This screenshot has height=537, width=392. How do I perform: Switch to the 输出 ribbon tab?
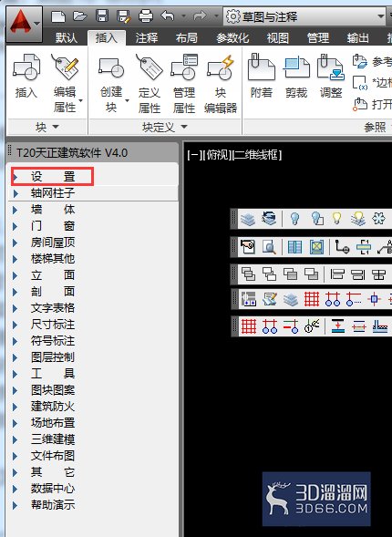357,37
